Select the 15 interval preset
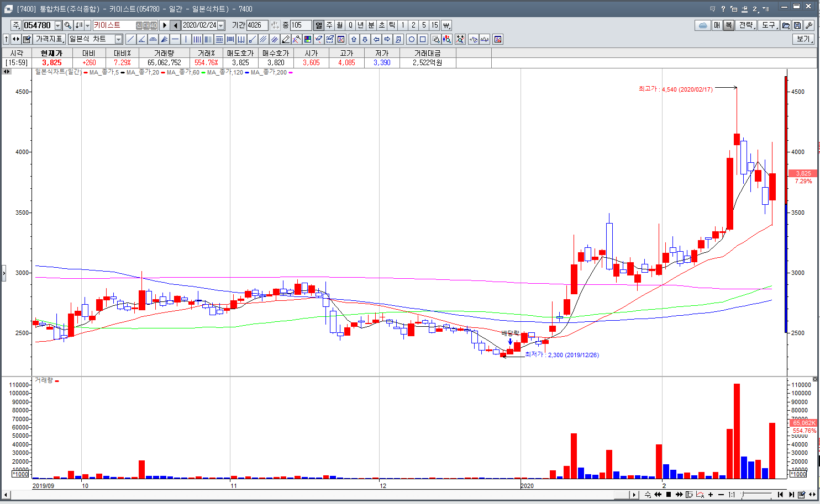This screenshot has width=820, height=504. pos(434,25)
